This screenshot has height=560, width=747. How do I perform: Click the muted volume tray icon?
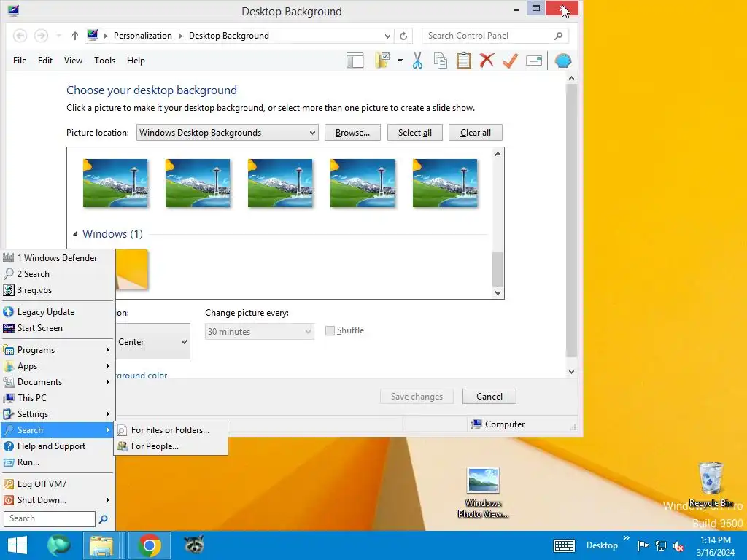click(678, 545)
